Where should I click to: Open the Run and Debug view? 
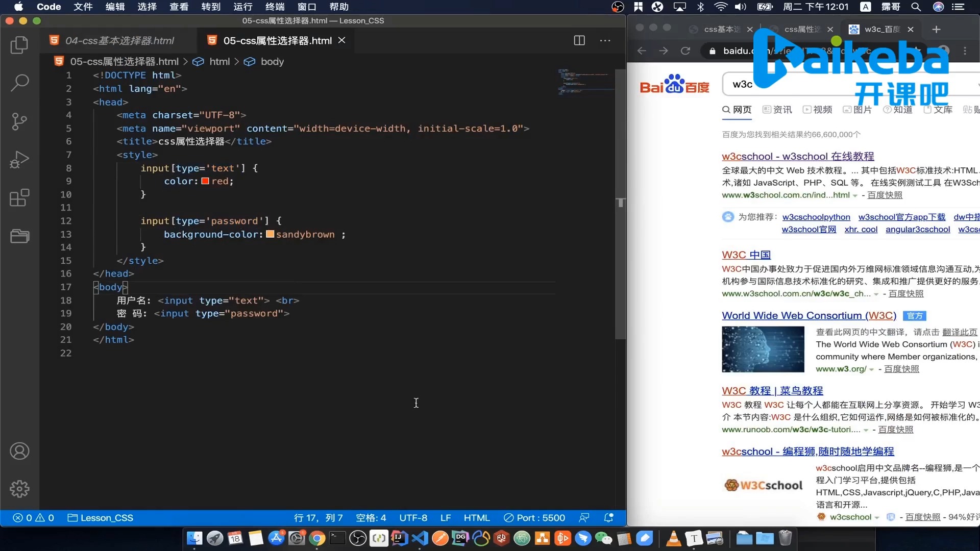pyautogui.click(x=19, y=160)
